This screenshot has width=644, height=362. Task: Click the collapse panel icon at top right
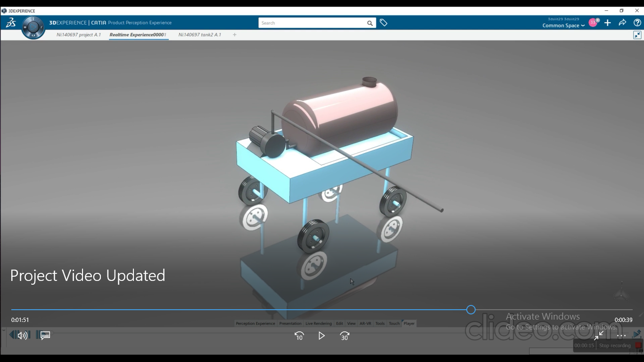click(x=637, y=35)
